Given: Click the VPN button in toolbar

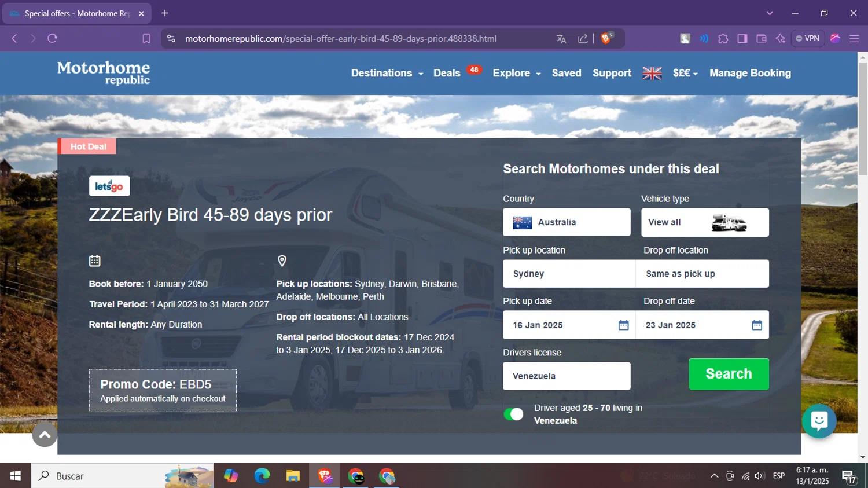Looking at the screenshot, I should [x=808, y=39].
